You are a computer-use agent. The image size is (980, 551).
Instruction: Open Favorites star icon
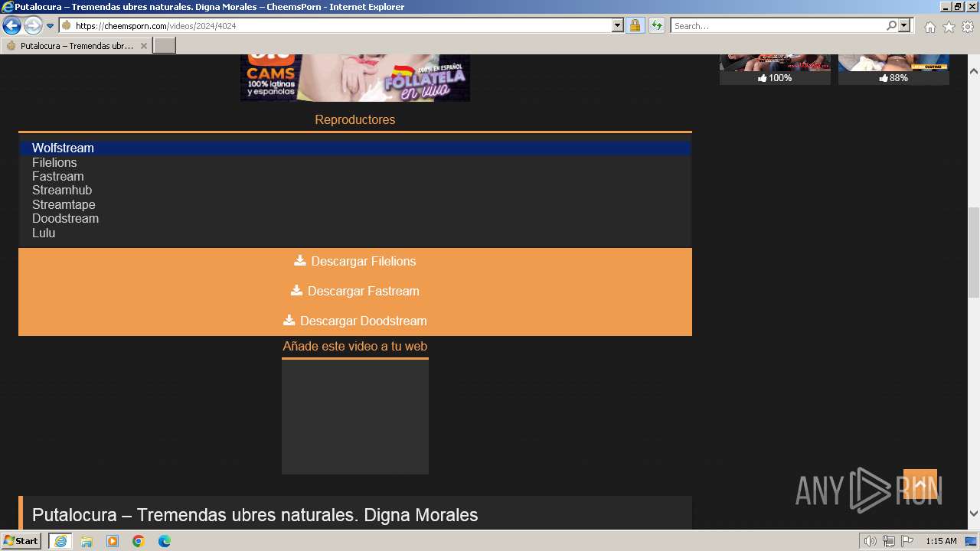pyautogui.click(x=949, y=27)
